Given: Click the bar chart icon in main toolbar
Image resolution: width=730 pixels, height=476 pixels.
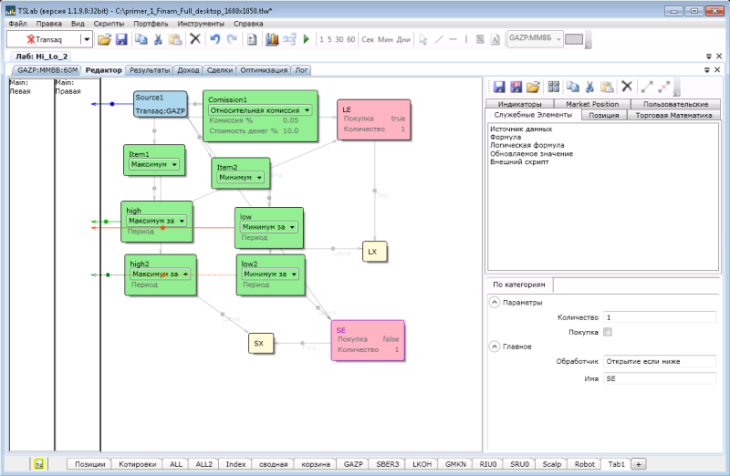Looking at the screenshot, I should click(272, 39).
